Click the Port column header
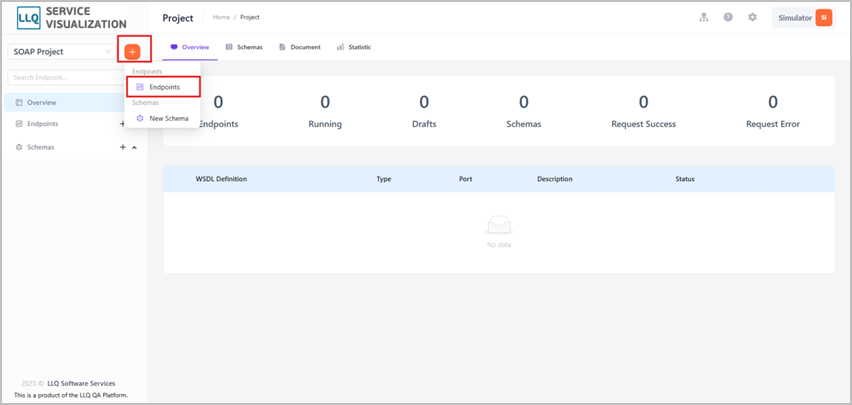The image size is (852, 405). (465, 179)
